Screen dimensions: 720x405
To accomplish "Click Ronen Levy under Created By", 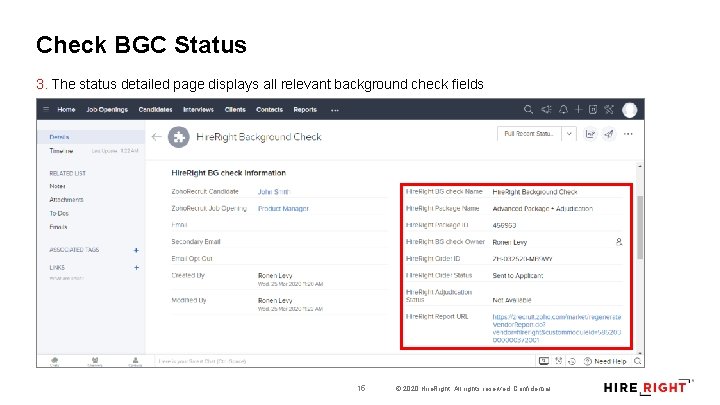I will tap(275, 276).
